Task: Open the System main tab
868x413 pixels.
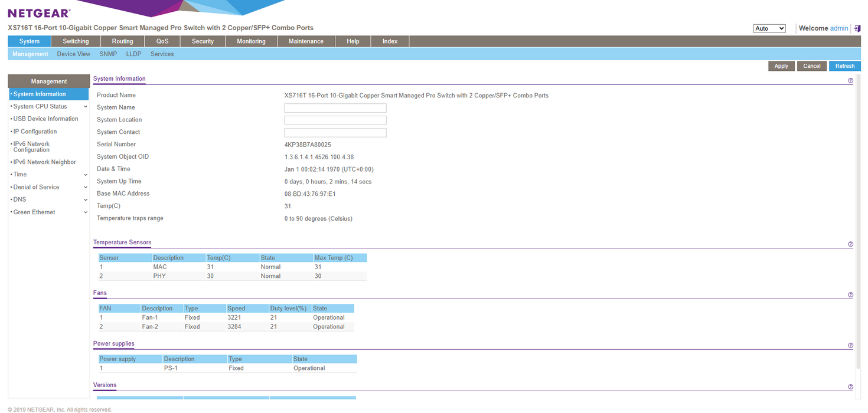Action: [30, 41]
